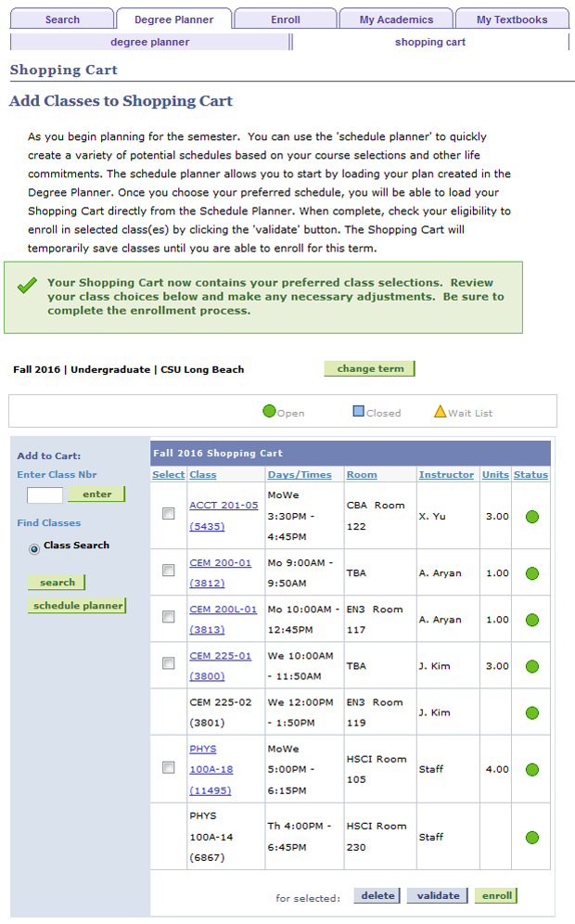Click the green Open legend circle icon
This screenshot has height=924, width=575.
pos(269,411)
